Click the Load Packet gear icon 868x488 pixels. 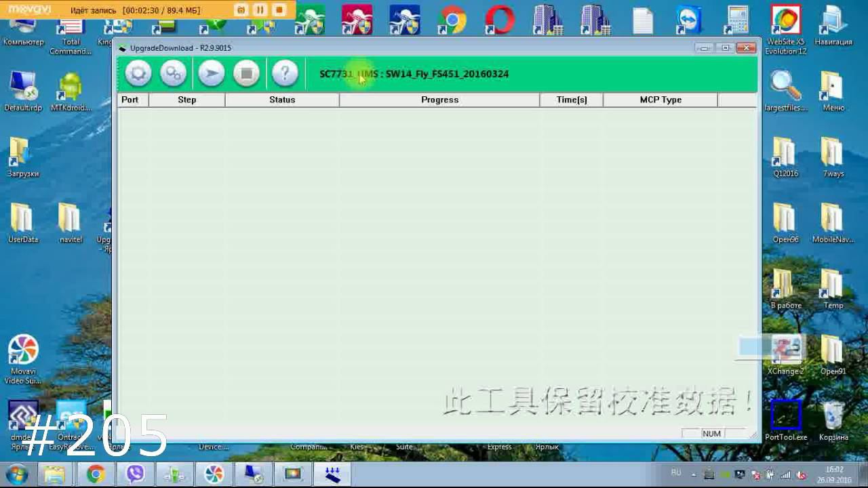point(138,73)
